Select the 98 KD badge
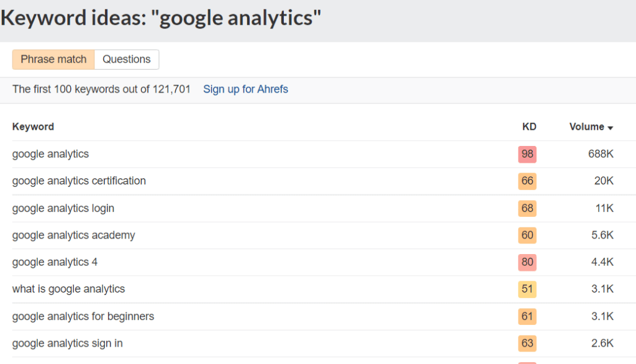 point(527,154)
